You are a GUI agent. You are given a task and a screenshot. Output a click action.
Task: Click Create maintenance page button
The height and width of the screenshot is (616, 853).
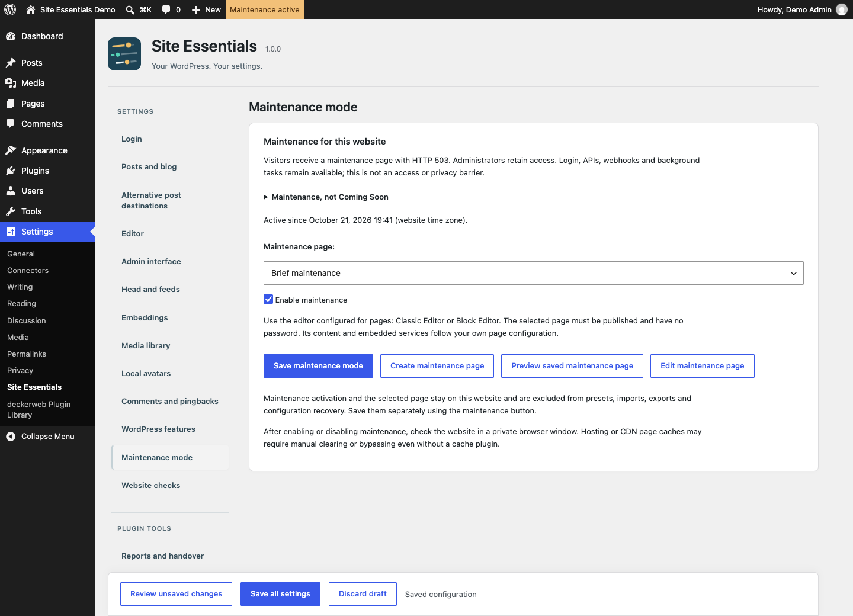point(437,366)
